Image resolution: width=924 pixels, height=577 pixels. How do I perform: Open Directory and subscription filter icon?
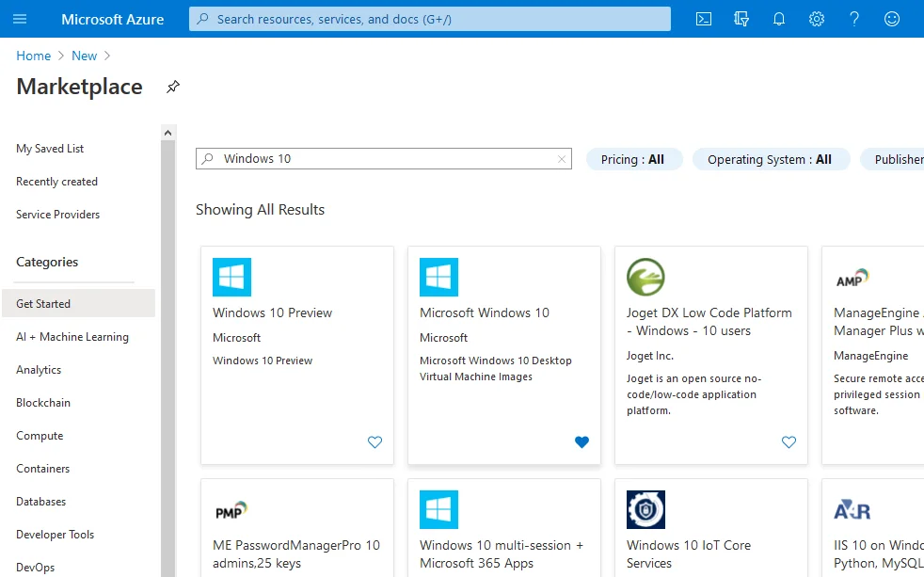[741, 19]
